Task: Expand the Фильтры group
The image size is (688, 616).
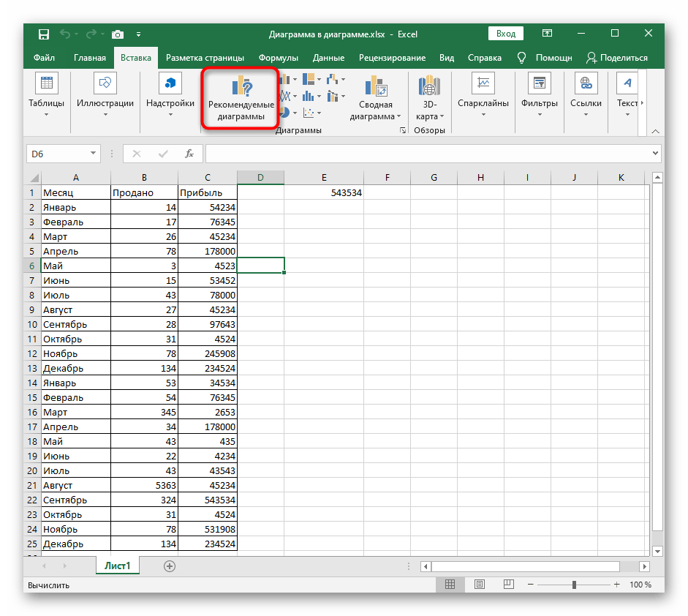Action: 540,96
